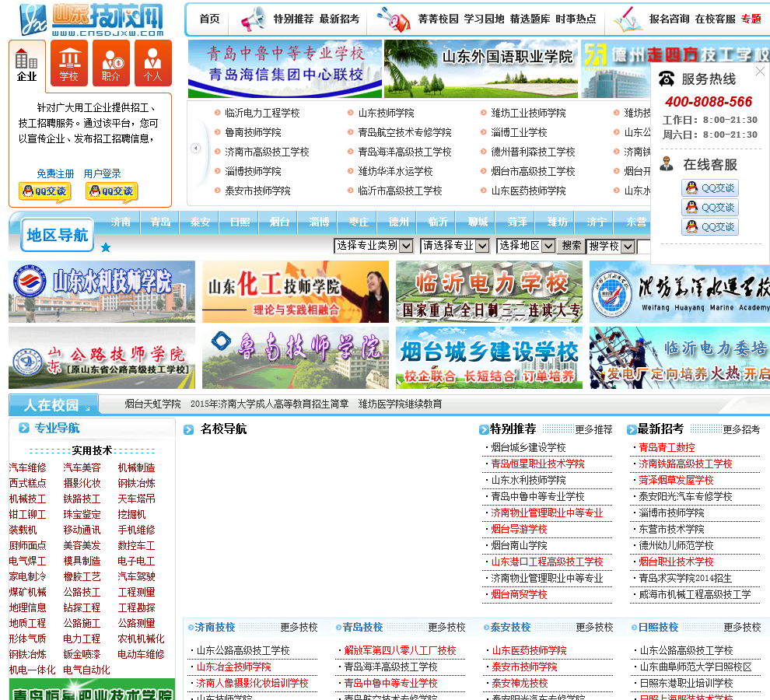
Task: Open 鲁南技师学院 banner image
Action: 295,358
